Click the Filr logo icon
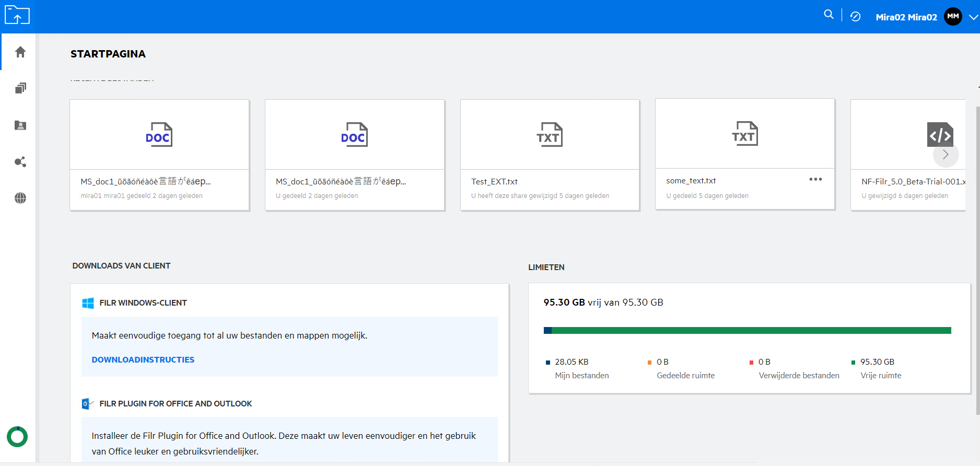 [17, 15]
